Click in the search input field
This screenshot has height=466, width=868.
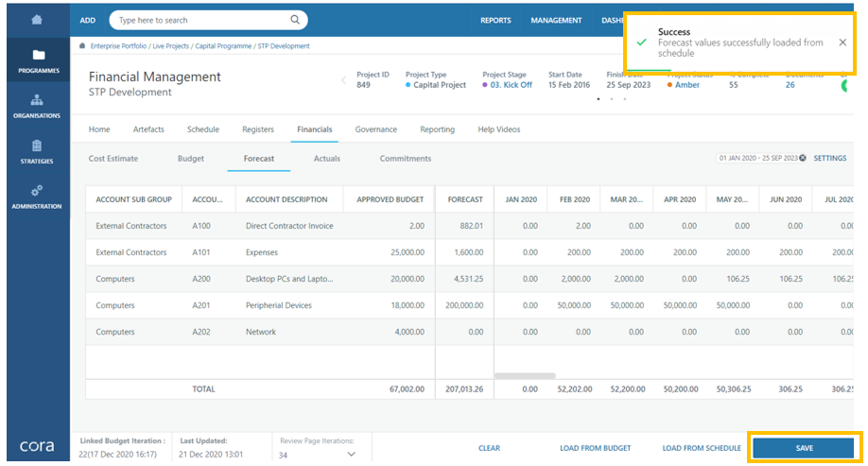(x=202, y=20)
